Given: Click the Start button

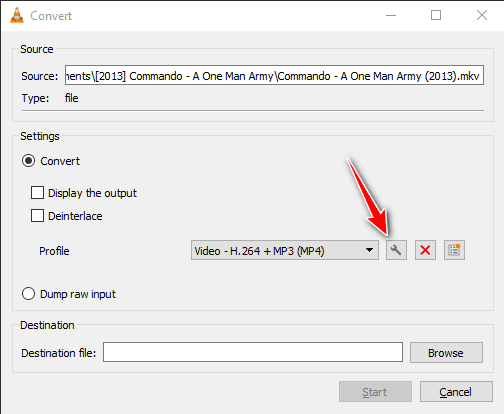Looking at the screenshot, I should click(375, 392).
